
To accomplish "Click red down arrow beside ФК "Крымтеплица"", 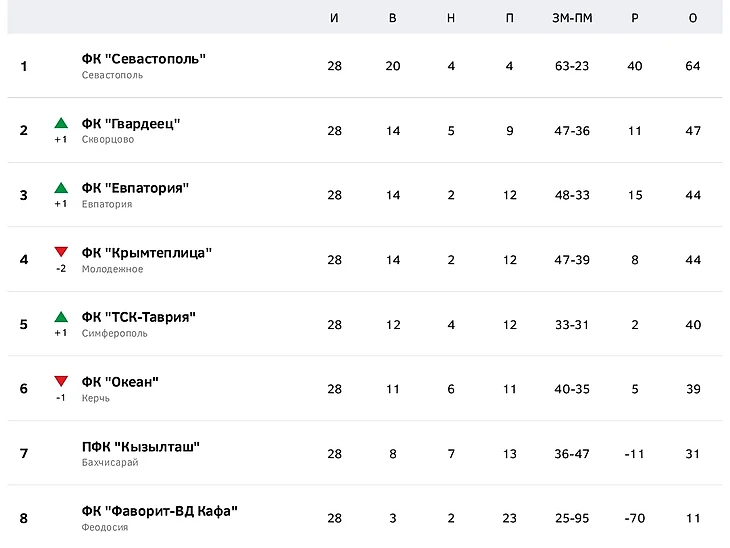I will pyautogui.click(x=61, y=252).
